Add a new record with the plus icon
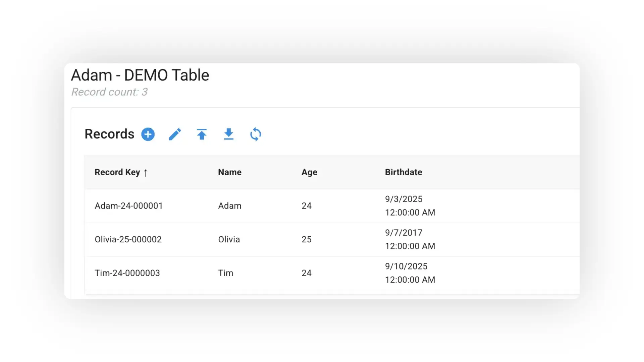Image resolution: width=644 pixels, height=362 pixels. [x=148, y=134]
